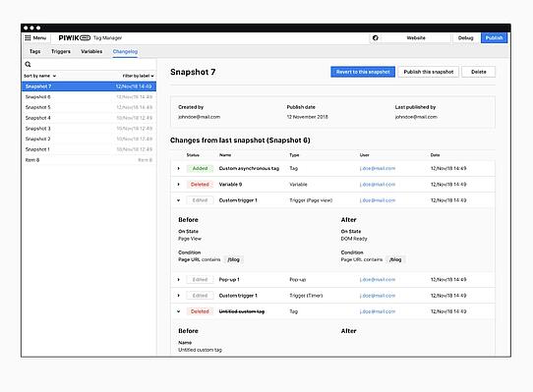Open the Website selector dropdown
Viewport: 533px width, 392px height.
click(416, 37)
